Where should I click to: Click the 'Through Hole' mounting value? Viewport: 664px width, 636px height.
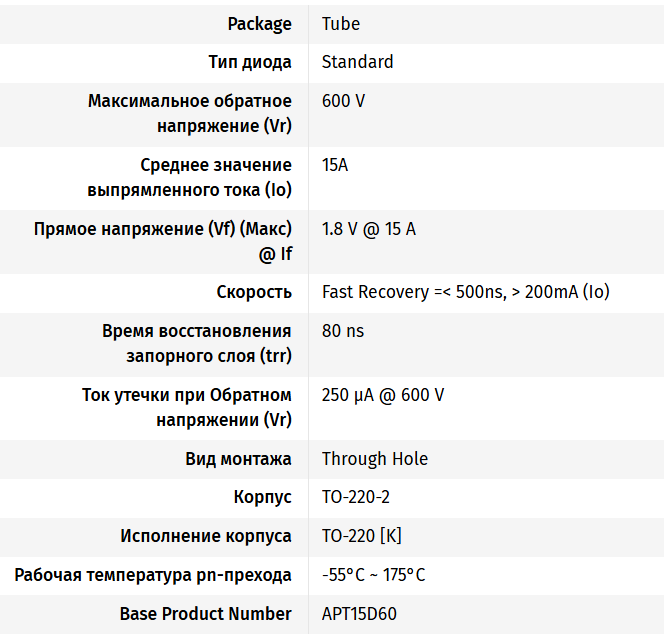374,459
